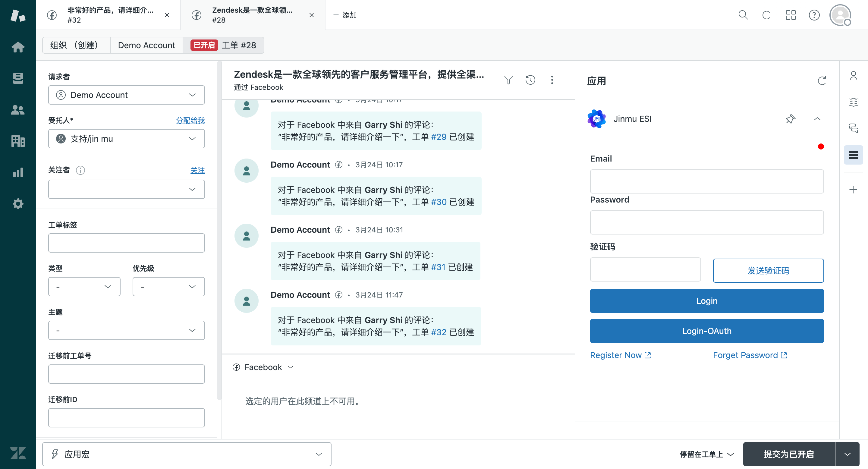This screenshot has width=868, height=469.
Task: Open ticket link #30
Action: (x=439, y=202)
